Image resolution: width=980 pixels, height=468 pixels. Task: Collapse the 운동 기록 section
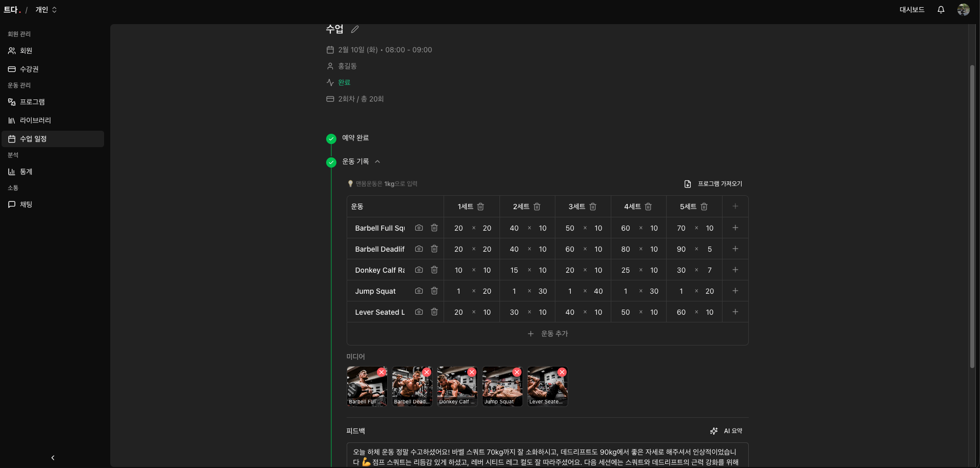(377, 161)
